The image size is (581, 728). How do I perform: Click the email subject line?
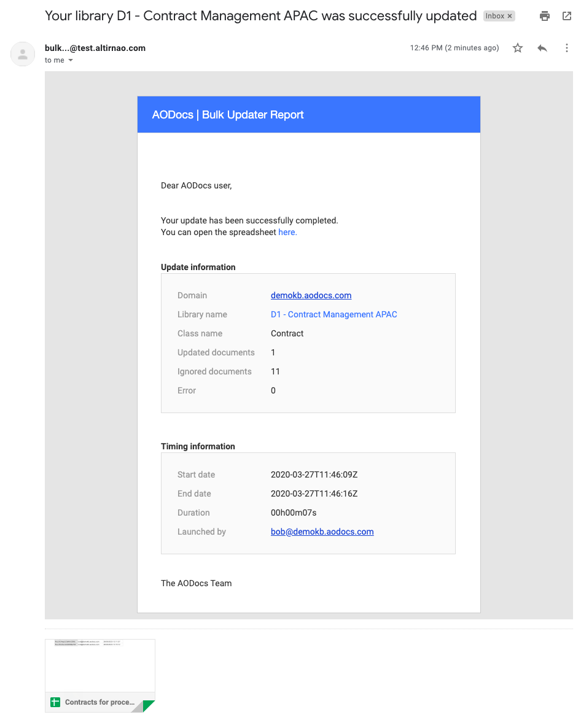[260, 16]
